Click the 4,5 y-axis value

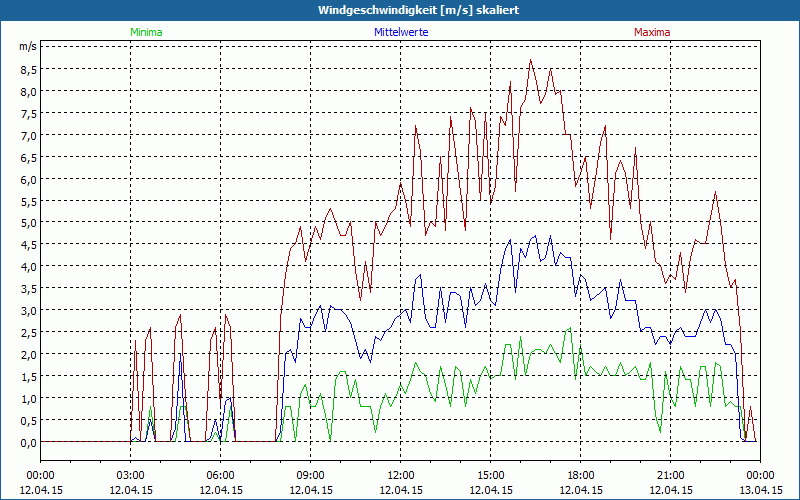pos(29,245)
